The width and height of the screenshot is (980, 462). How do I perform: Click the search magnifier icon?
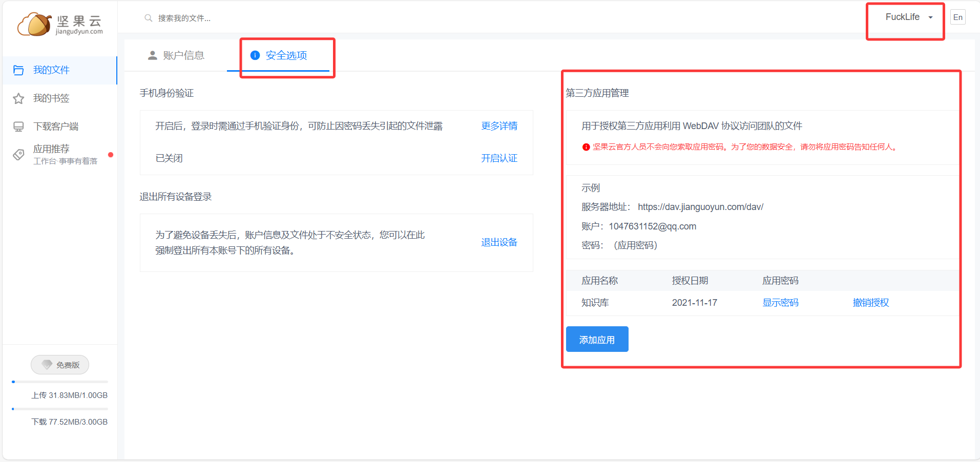(148, 17)
